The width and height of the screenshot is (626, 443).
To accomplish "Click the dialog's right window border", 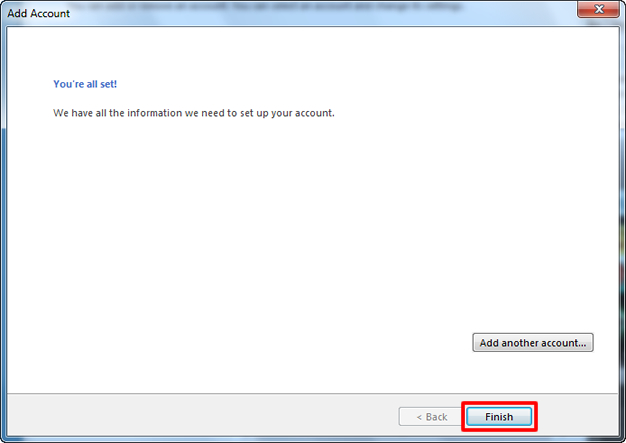I will [622, 230].
